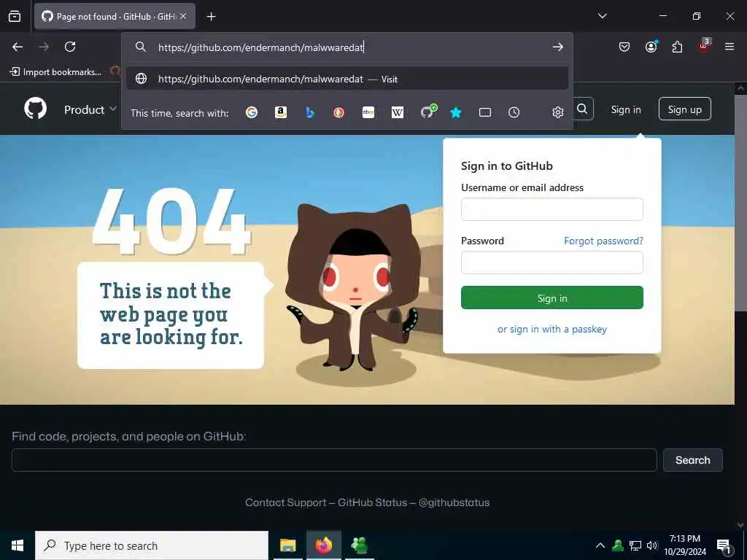
Task: Search this time with DuckDuckGo
Action: pos(338,112)
